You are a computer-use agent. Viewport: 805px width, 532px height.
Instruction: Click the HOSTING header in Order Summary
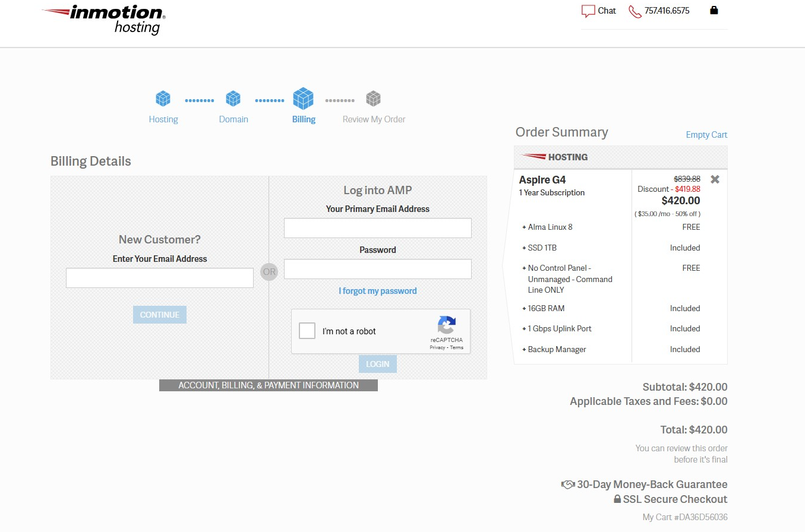pos(620,157)
